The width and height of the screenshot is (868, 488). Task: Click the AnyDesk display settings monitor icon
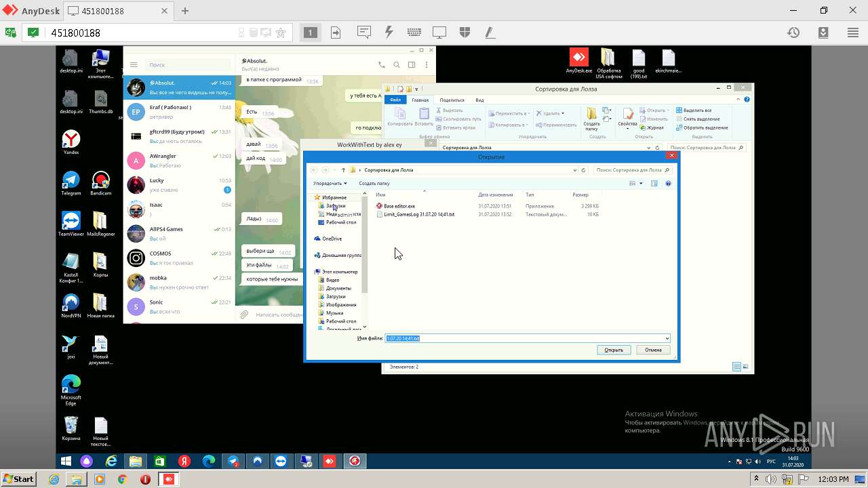[439, 33]
